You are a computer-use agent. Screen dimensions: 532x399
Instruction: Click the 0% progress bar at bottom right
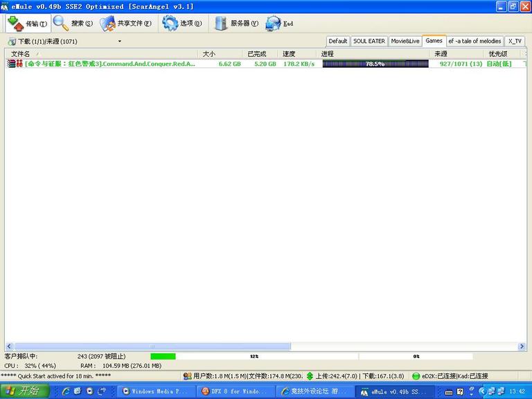click(x=416, y=356)
